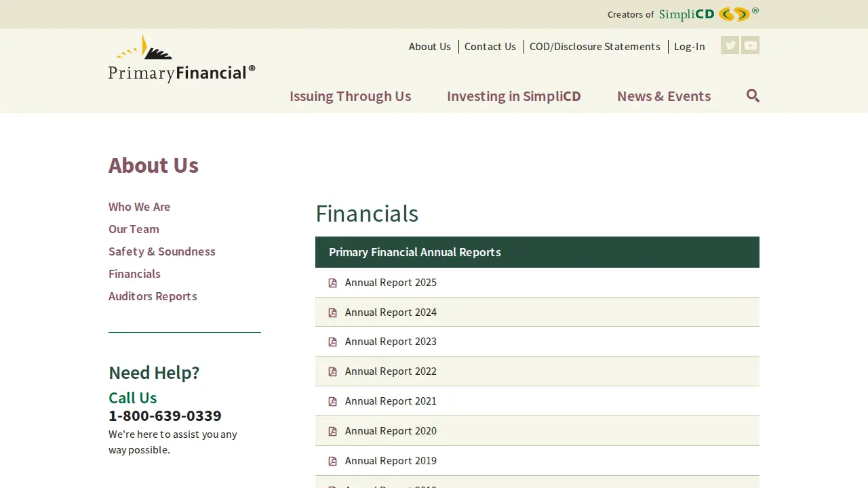This screenshot has height=488, width=868.
Task: Select Financials in sidebar
Action: click(x=134, y=274)
